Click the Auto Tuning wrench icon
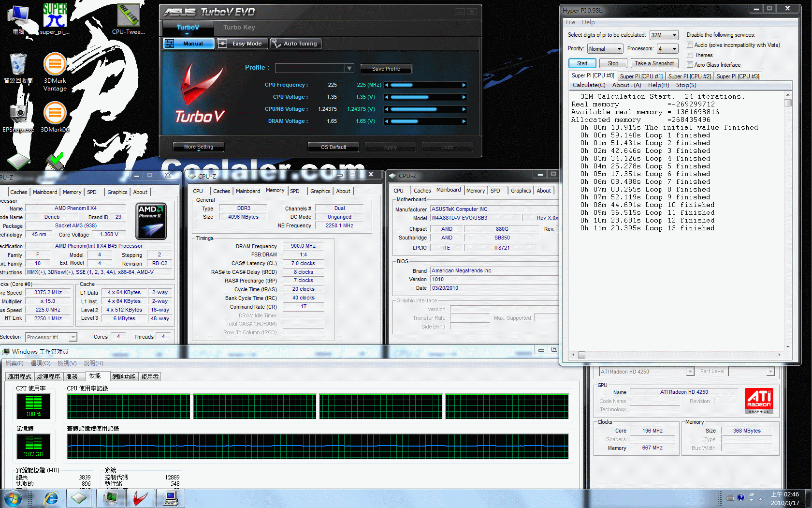The image size is (812, 508). (x=276, y=44)
